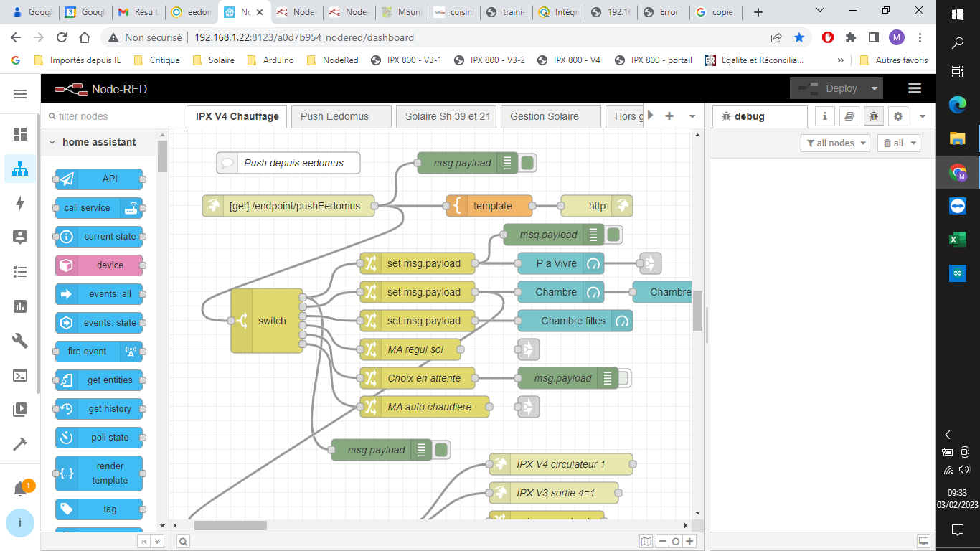Open the configuration nodes gear icon

point(897,116)
